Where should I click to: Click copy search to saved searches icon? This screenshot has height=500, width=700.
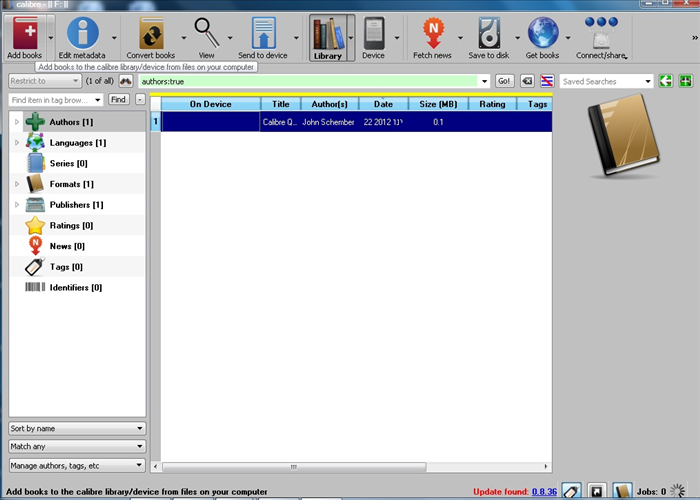(666, 81)
